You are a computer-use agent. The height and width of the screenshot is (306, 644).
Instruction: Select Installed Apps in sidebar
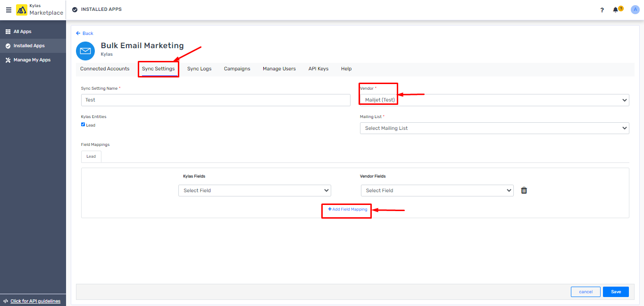33,46
